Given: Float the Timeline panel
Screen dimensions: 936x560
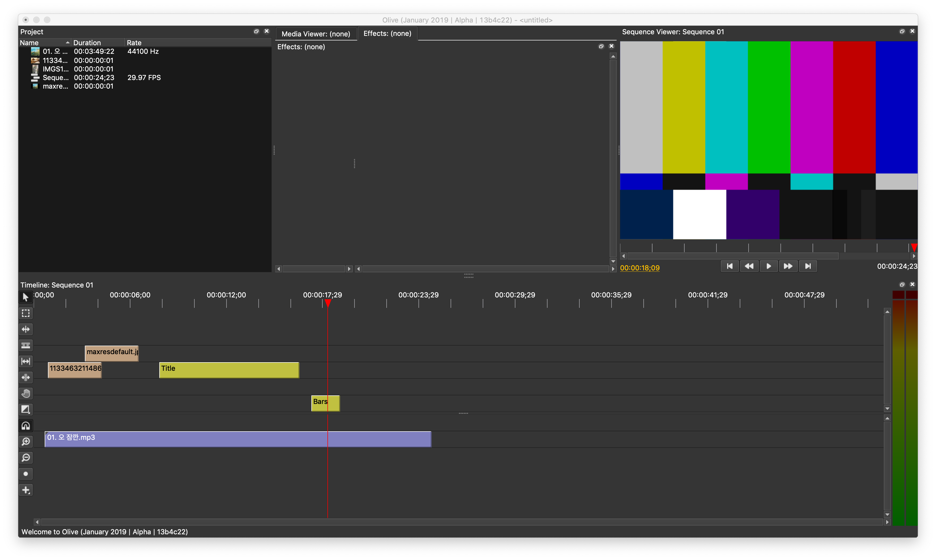Looking at the screenshot, I should point(902,285).
